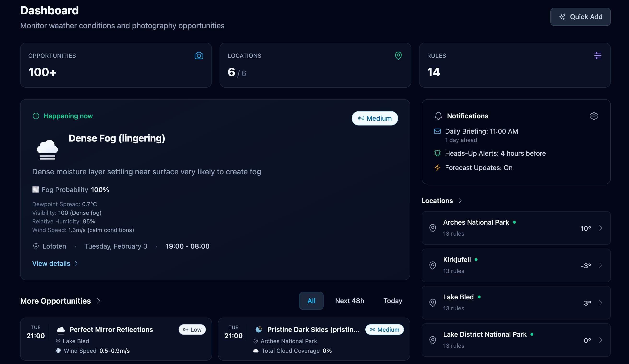
Task: Click the dense fog cloud icon
Action: click(47, 150)
